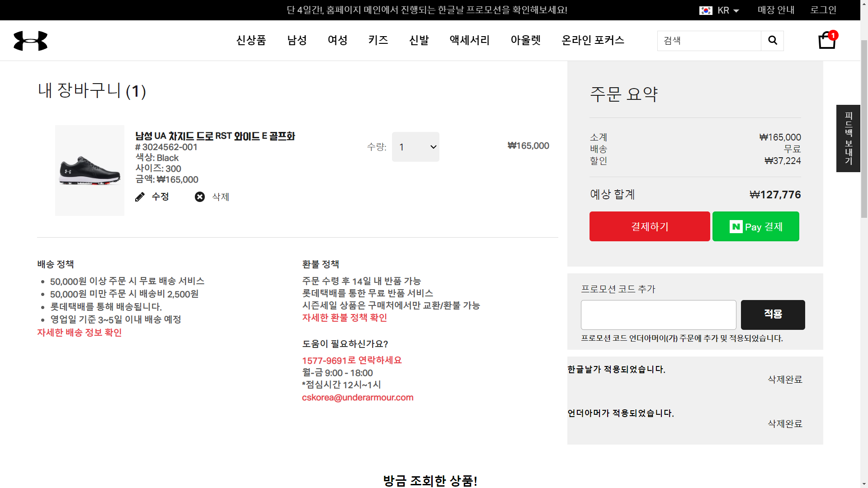Click the red 결제하기 checkout button

click(x=650, y=226)
